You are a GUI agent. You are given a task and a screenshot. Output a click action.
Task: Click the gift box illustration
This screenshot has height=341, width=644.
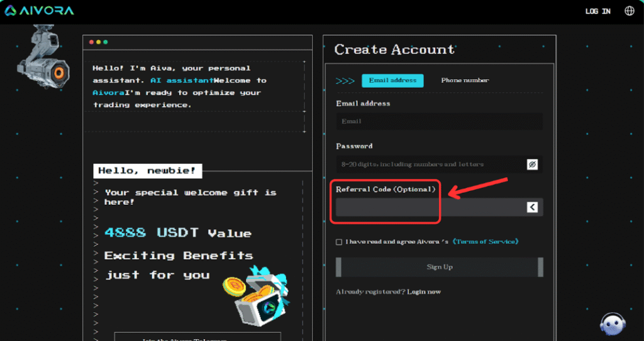coord(257,295)
